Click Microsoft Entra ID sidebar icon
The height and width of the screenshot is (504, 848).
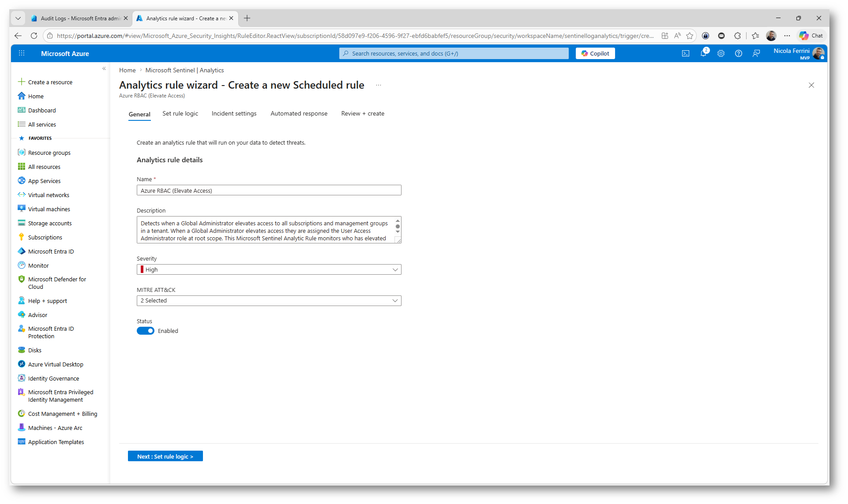pyautogui.click(x=22, y=251)
